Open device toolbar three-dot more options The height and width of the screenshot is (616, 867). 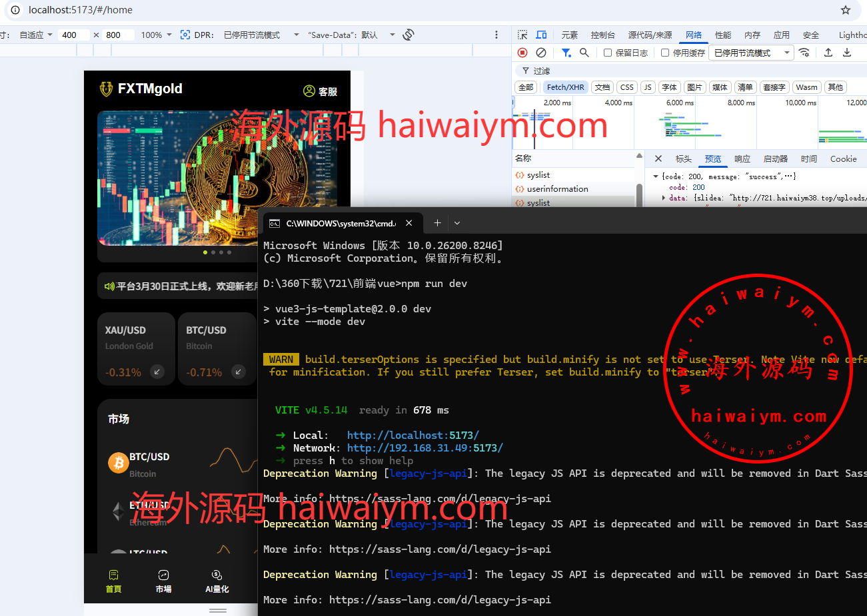[x=496, y=35]
